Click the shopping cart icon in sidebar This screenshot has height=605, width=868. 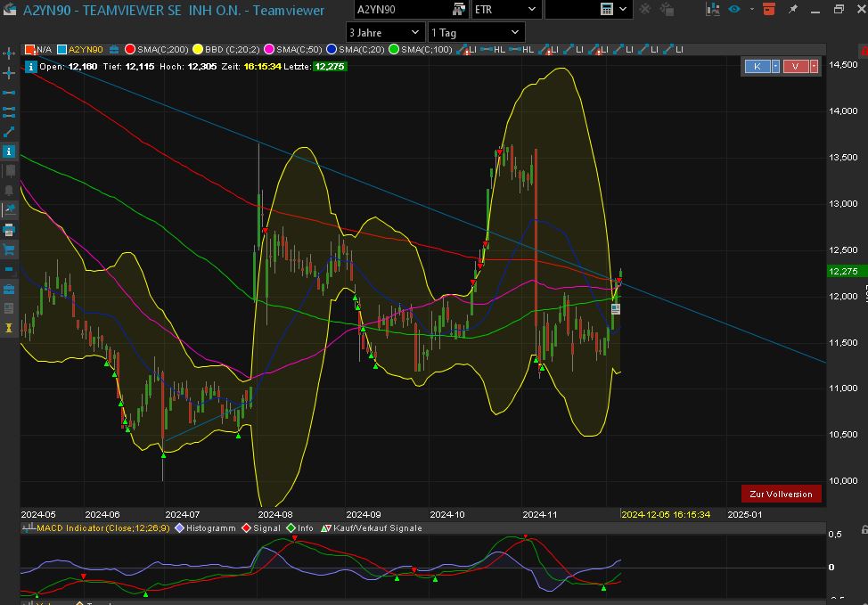click(9, 250)
